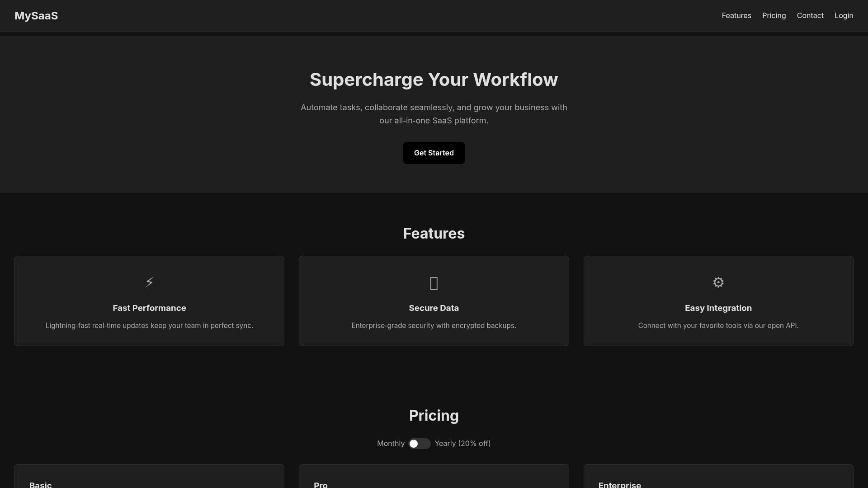
Task: Click the Login link
Action: pos(844,16)
